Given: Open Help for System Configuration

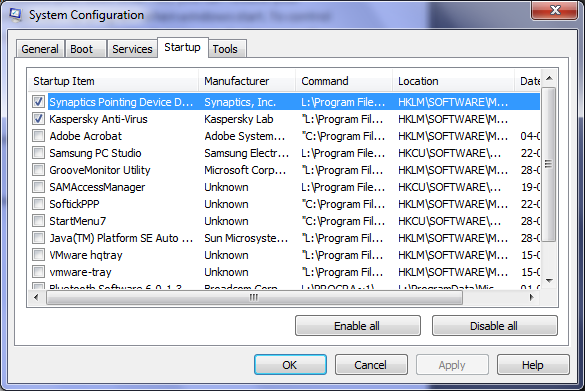Looking at the screenshot, I should (x=533, y=365).
